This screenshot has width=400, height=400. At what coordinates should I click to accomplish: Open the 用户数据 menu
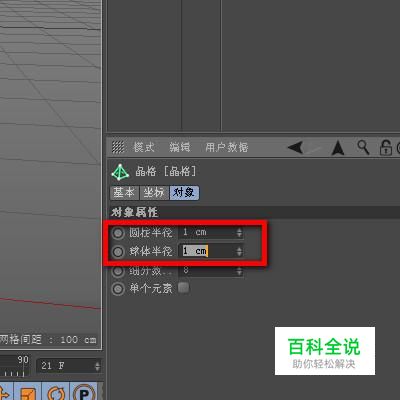pos(227,147)
